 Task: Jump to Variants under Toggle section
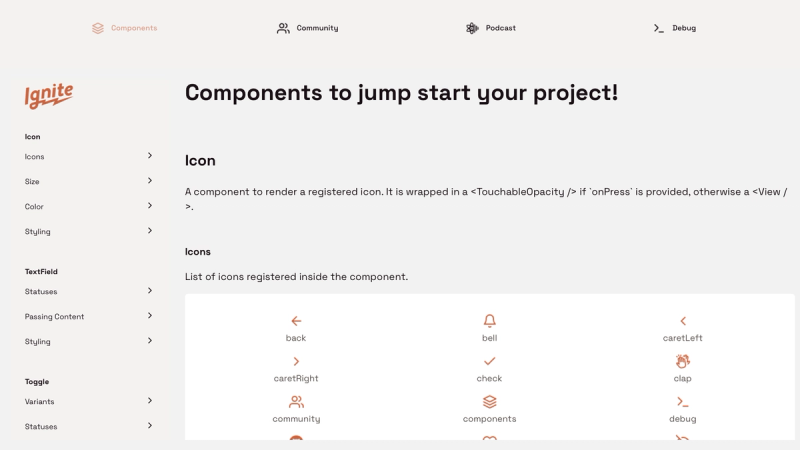pos(40,401)
